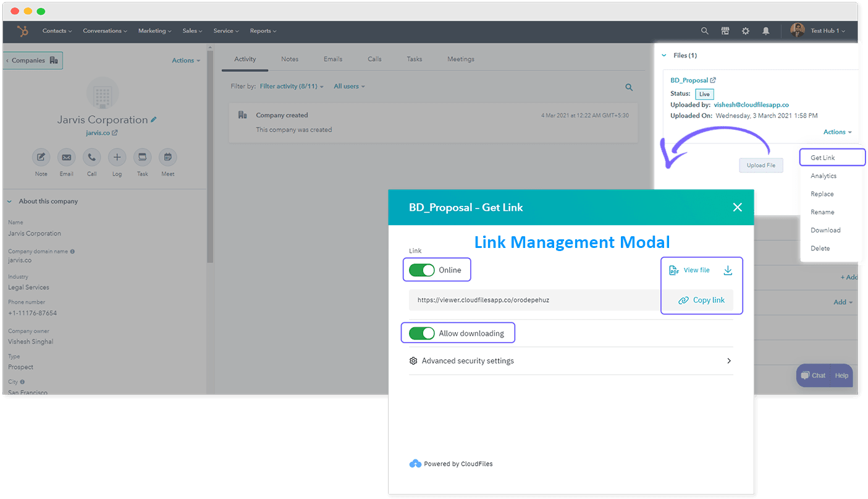Viewport: 868px width, 499px height.
Task: Click the info icon beside City
Action: coord(22,382)
